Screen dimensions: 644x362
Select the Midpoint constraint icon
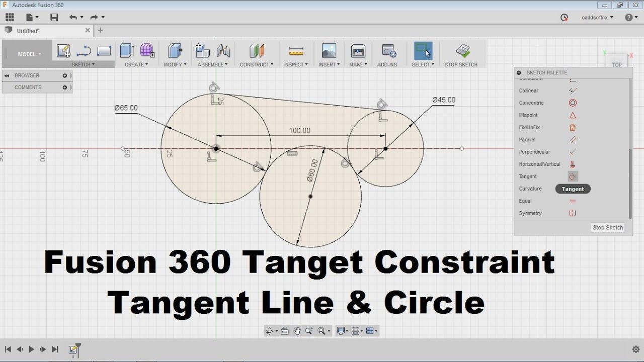click(573, 115)
